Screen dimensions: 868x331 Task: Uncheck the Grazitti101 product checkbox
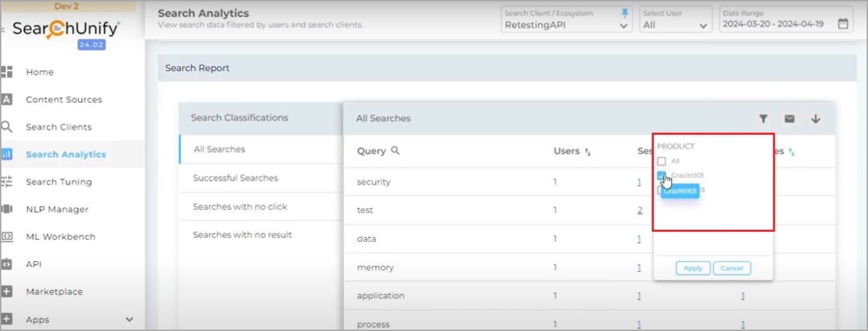(662, 175)
